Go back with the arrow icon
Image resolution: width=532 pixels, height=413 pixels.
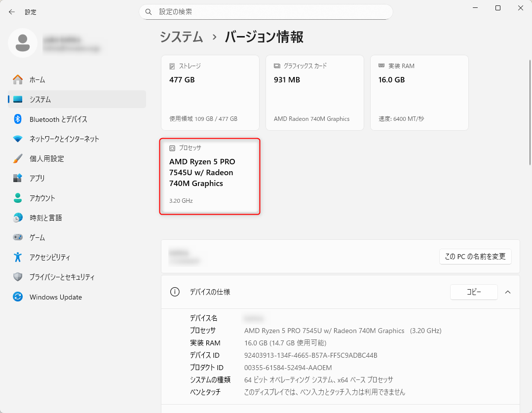coord(12,12)
